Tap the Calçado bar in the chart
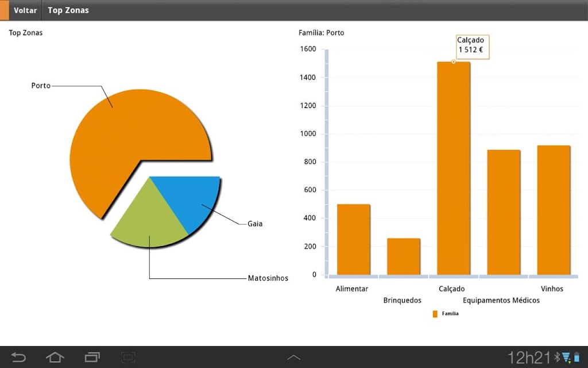The image size is (588, 368). click(x=454, y=168)
